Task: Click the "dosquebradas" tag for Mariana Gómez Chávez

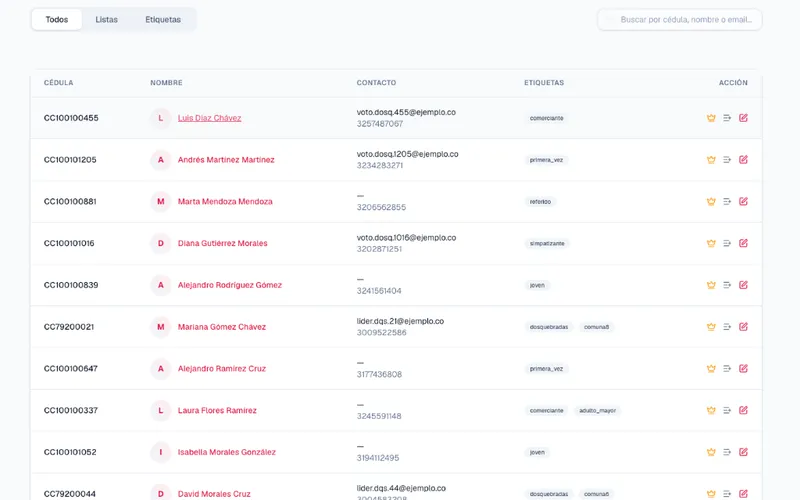Action: tap(549, 327)
